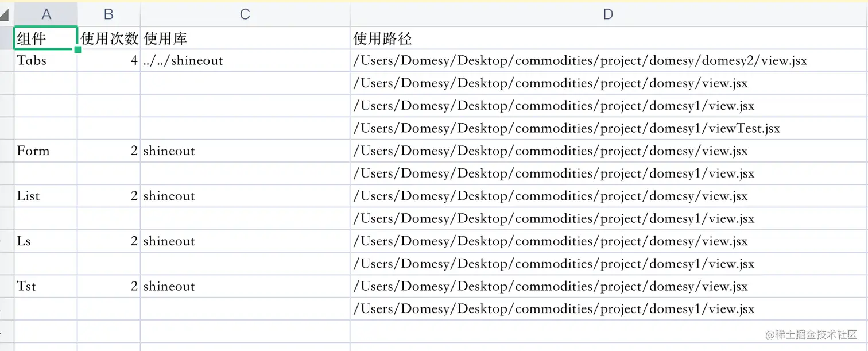Viewport: 868px width, 351px height.
Task: Select shineout cell in the Ls row
Action: point(245,241)
